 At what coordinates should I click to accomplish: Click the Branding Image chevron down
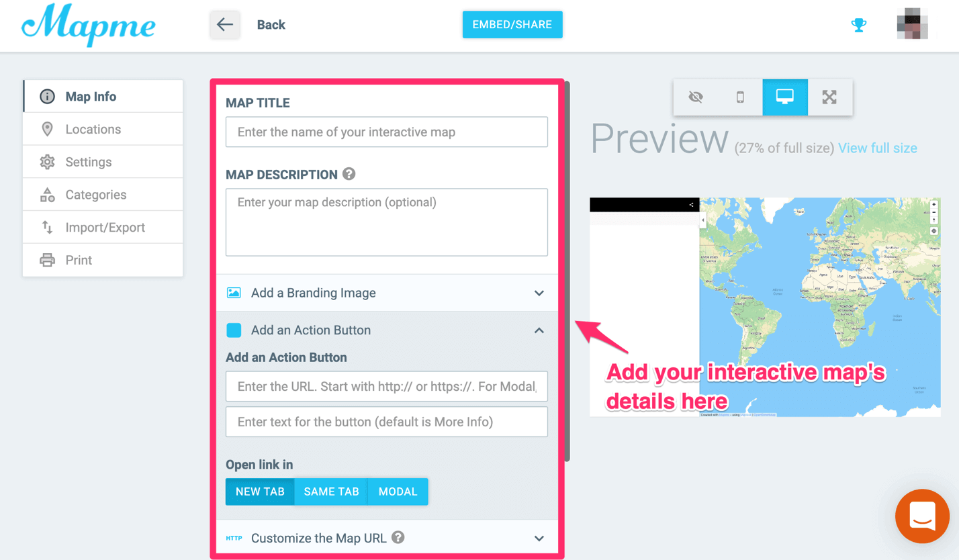[x=539, y=293]
